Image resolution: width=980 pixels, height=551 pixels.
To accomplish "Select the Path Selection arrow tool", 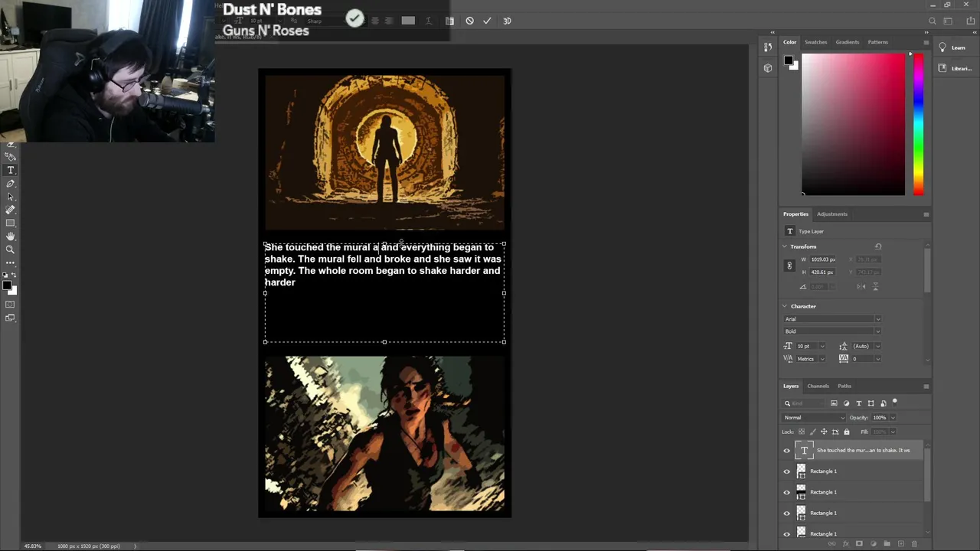I will 11,197.
